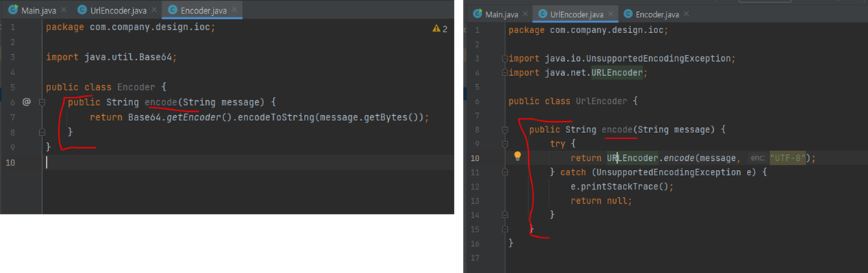
Task: Collapse imports fold marker on line 3 of UrlEncoder.java
Action: coord(504,59)
